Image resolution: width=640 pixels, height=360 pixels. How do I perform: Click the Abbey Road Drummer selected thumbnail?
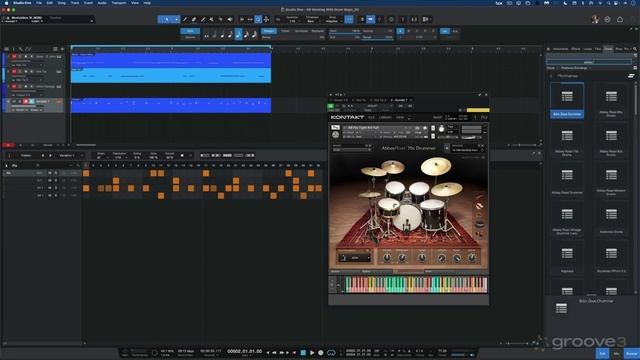pos(567,100)
